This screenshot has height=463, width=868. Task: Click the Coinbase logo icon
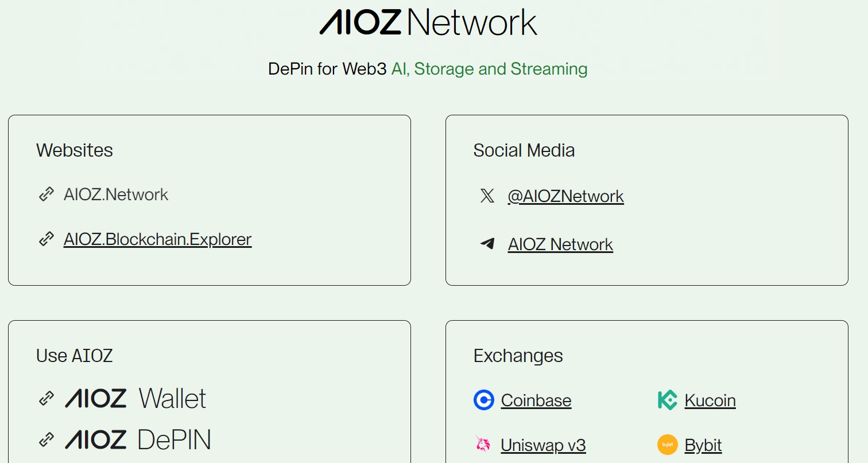pyautogui.click(x=483, y=400)
